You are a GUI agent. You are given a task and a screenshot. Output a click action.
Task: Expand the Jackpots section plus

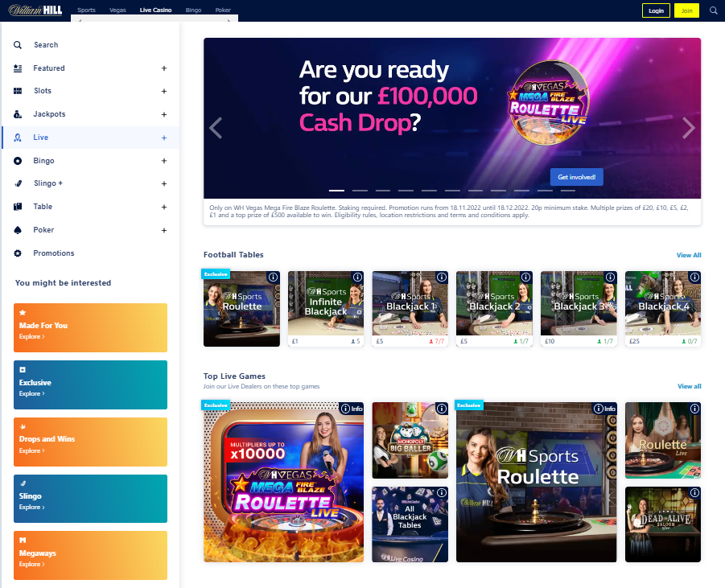(163, 115)
